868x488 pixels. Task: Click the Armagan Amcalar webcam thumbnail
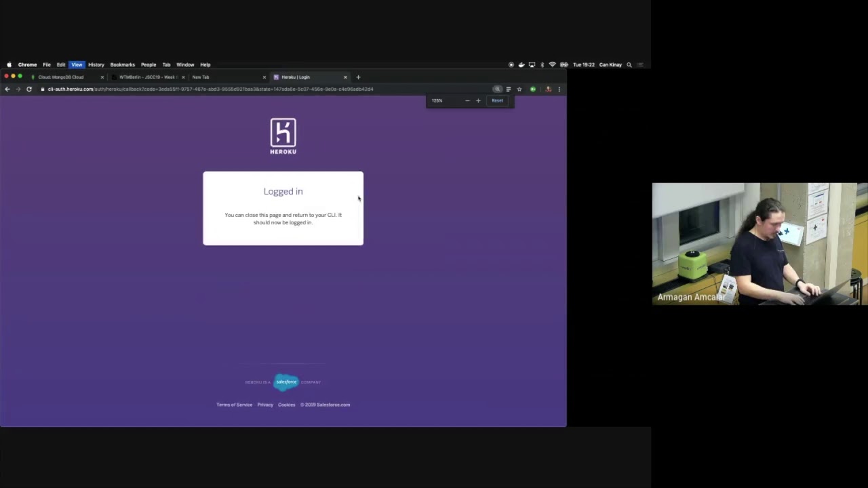click(x=759, y=244)
